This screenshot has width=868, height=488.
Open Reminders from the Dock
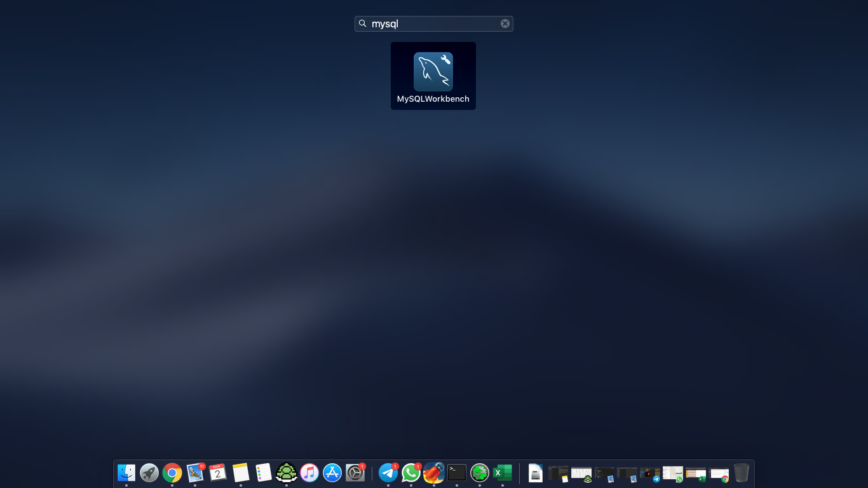point(264,473)
